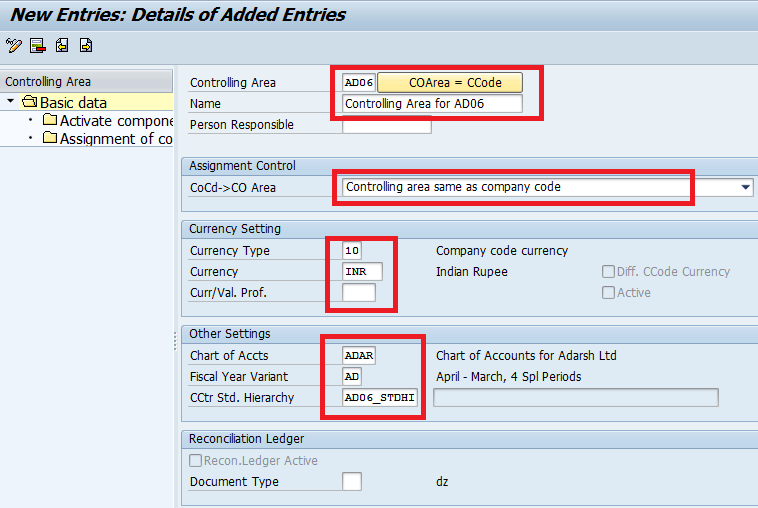Click the Controlling Area code field AD06

click(x=358, y=83)
